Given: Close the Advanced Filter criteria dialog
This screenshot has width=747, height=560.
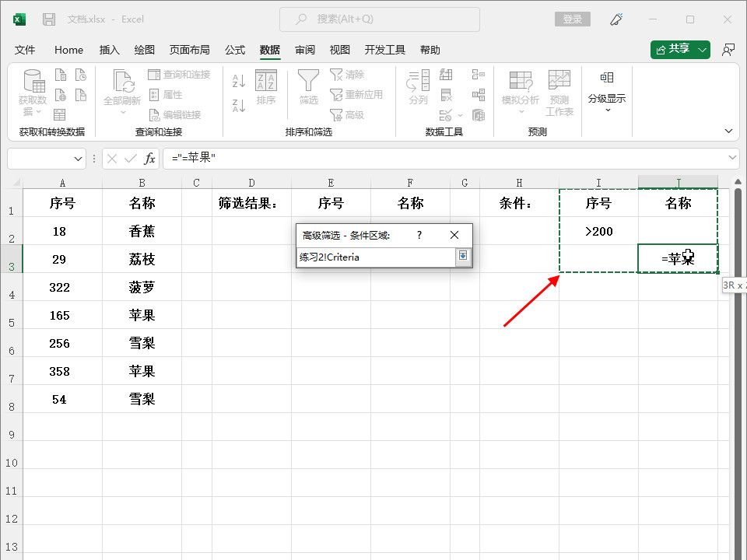Looking at the screenshot, I should 454,235.
